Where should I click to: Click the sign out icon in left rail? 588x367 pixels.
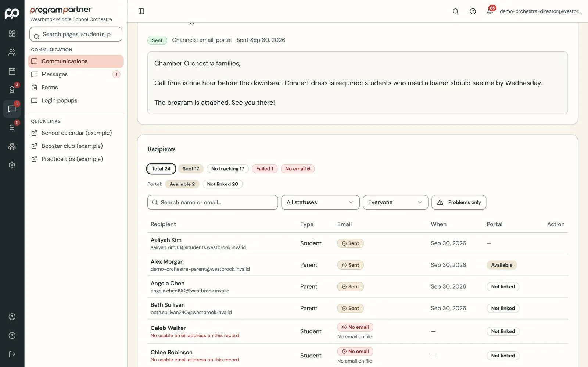tap(12, 354)
